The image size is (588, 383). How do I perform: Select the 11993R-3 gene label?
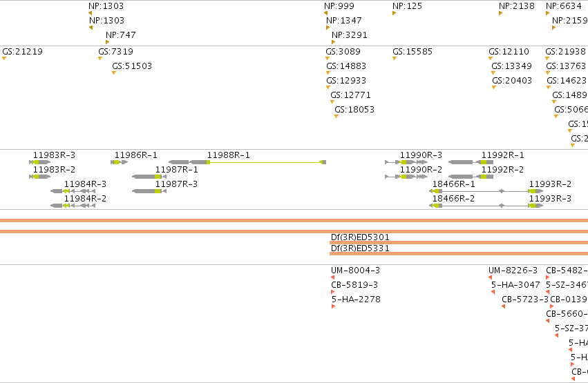tap(550, 199)
